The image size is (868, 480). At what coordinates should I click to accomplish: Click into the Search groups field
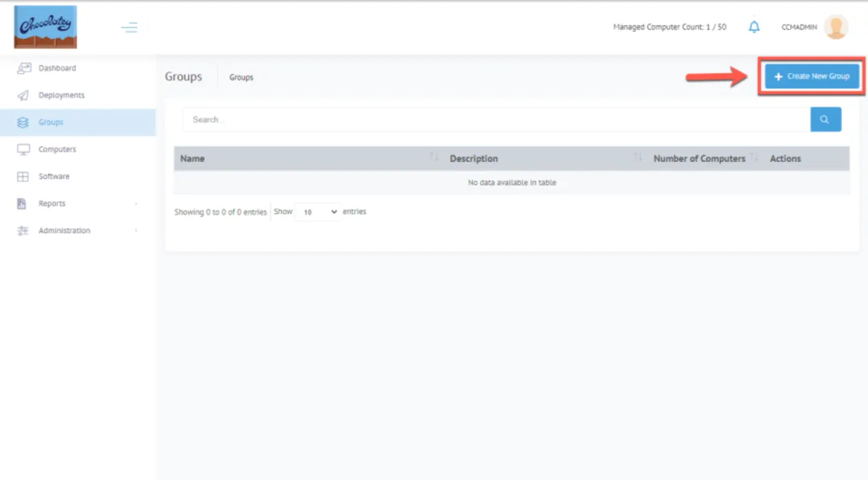point(496,119)
